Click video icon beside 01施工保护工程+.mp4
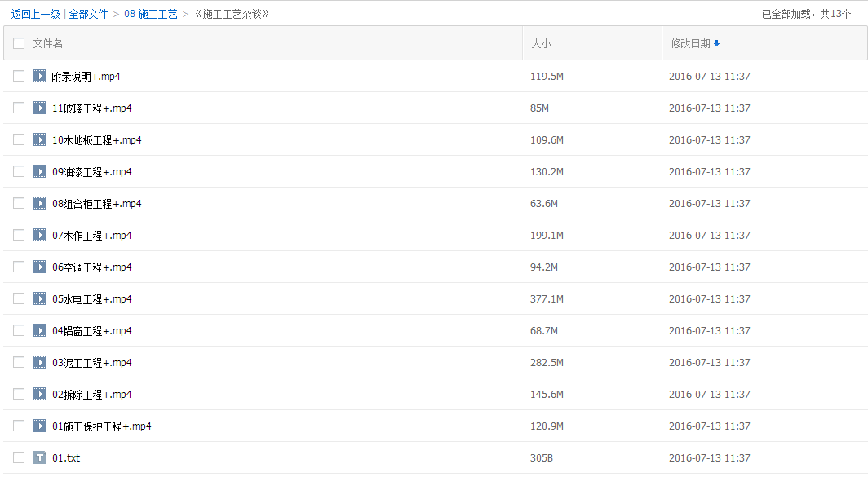 point(40,426)
